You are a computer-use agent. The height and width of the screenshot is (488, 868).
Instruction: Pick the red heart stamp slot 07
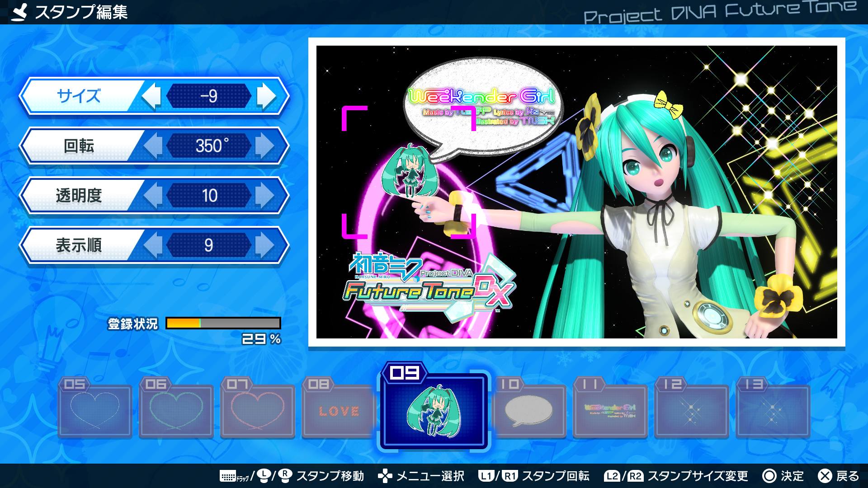click(258, 411)
